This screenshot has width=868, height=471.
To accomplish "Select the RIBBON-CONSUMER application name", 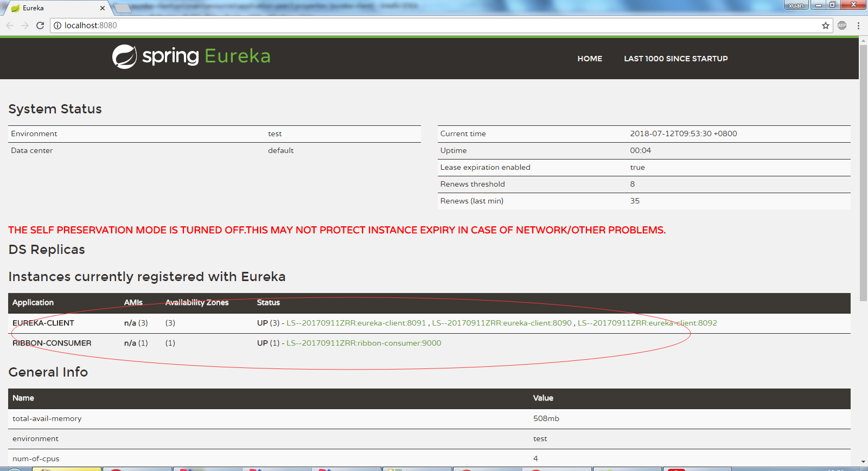I will [x=52, y=343].
